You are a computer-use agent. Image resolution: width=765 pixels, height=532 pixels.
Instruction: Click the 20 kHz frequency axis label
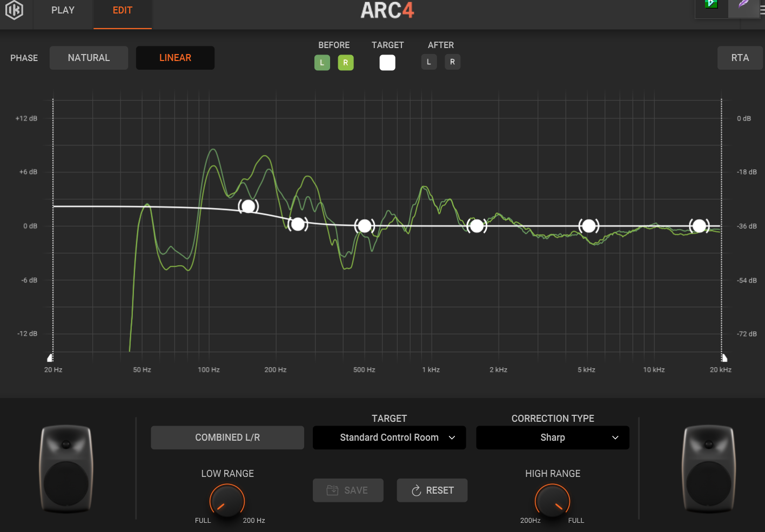(721, 370)
